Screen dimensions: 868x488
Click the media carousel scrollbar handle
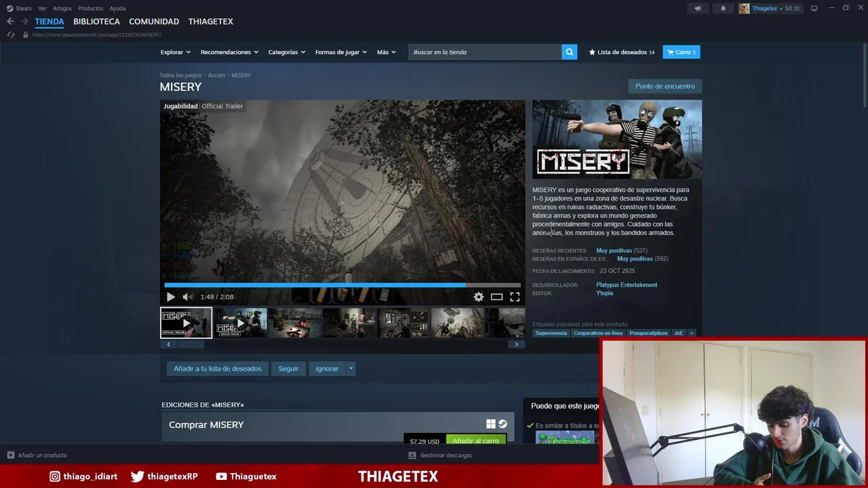coord(191,344)
